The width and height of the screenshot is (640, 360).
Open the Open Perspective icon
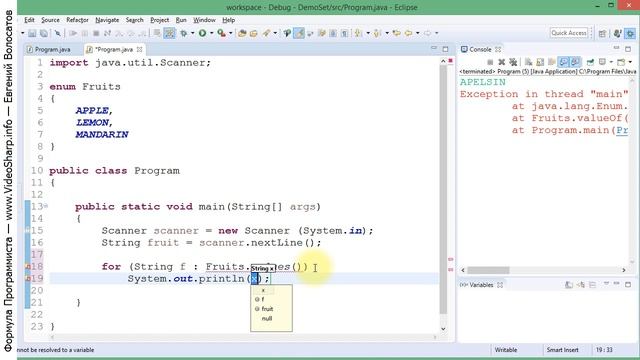(x=602, y=33)
